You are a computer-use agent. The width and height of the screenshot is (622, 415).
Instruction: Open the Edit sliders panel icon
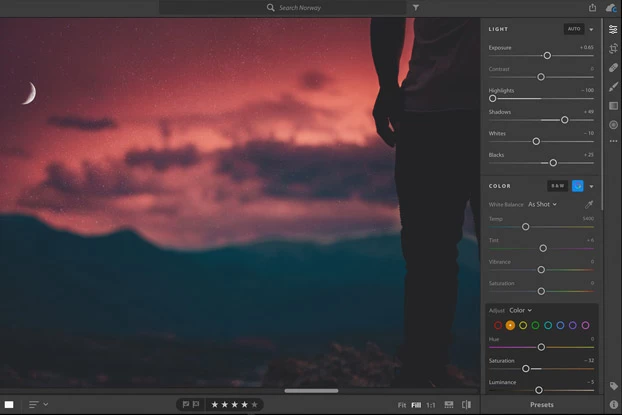tap(613, 29)
